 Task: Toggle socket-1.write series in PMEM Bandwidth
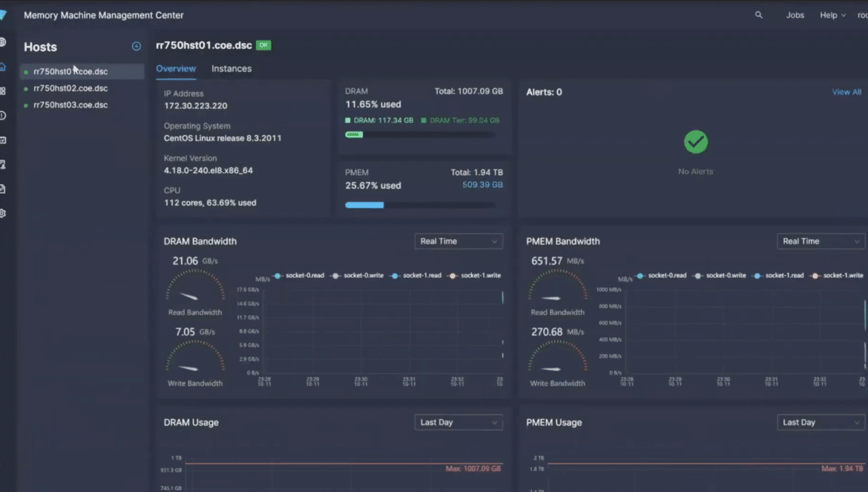pyautogui.click(x=837, y=275)
